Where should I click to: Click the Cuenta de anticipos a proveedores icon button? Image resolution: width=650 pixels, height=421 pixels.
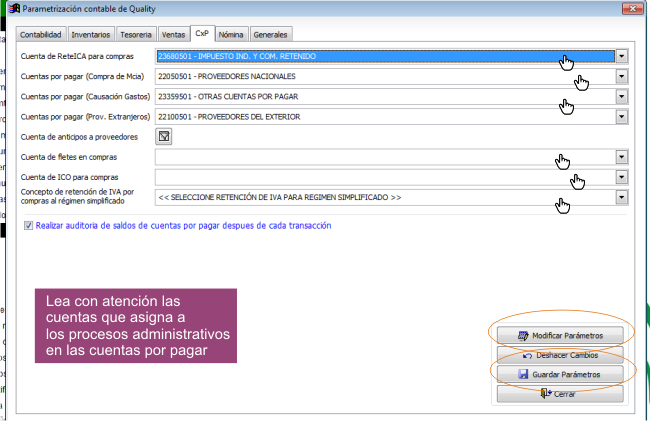164,136
